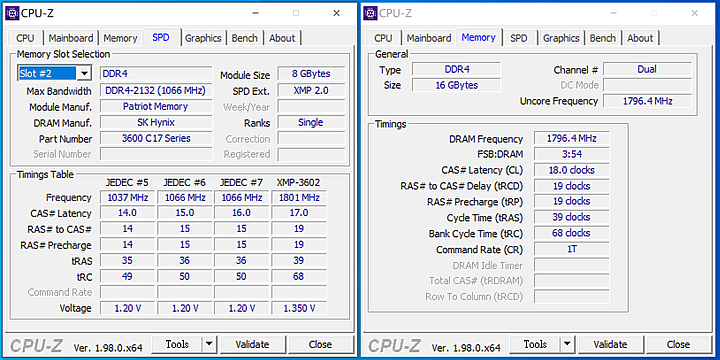Viewport: 720px width, 360px height.
Task: Click CPU-Z app icon in left window title bar
Action: [12, 13]
